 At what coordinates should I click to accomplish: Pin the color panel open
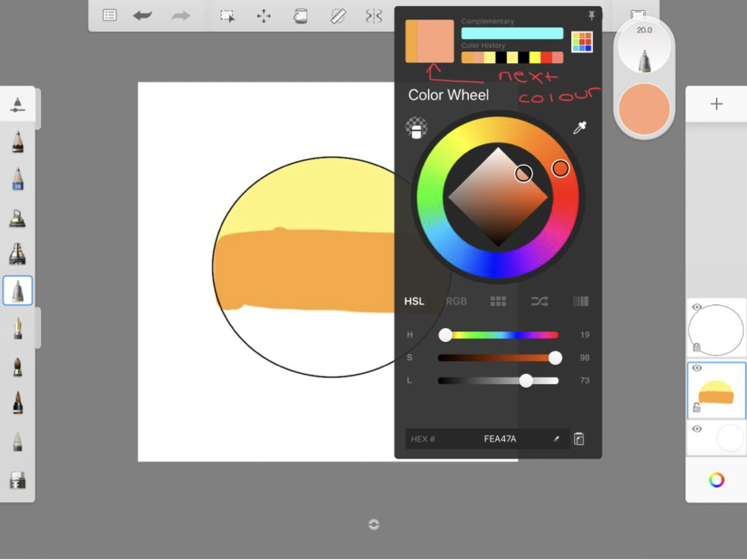(592, 16)
